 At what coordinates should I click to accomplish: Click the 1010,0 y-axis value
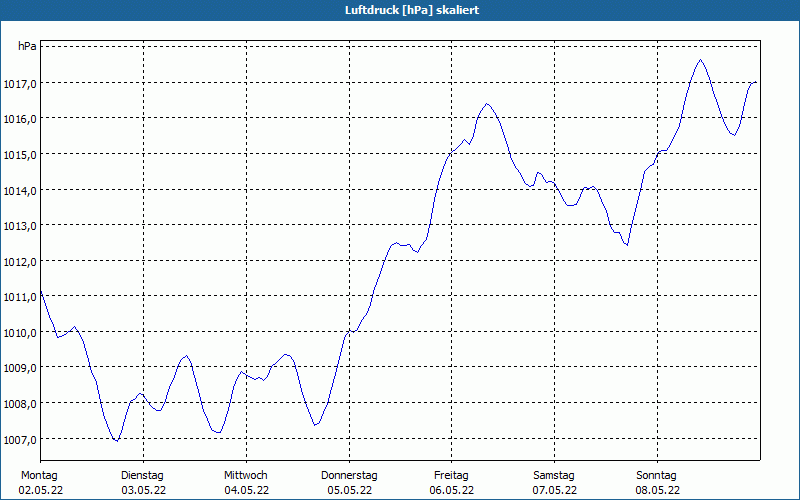coord(20,332)
